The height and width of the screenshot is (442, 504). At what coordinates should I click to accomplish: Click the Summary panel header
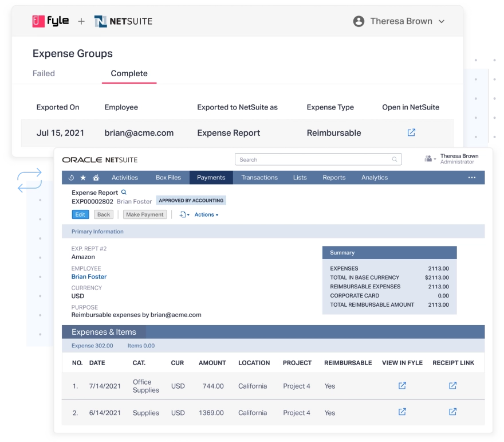click(x=389, y=253)
